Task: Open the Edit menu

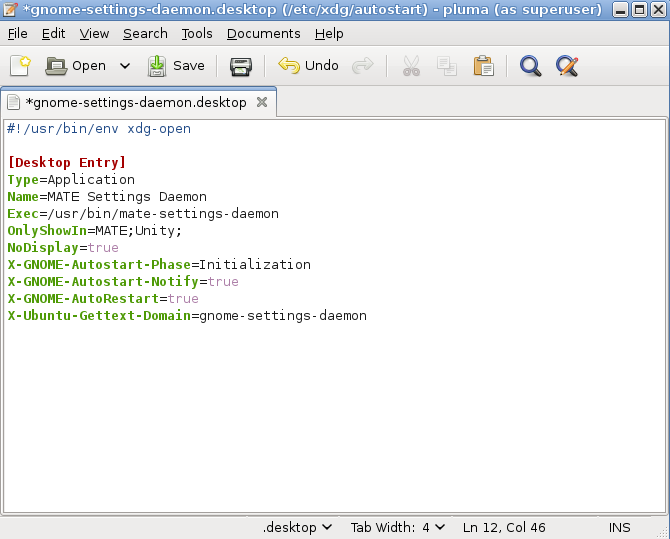Action: coord(53,33)
